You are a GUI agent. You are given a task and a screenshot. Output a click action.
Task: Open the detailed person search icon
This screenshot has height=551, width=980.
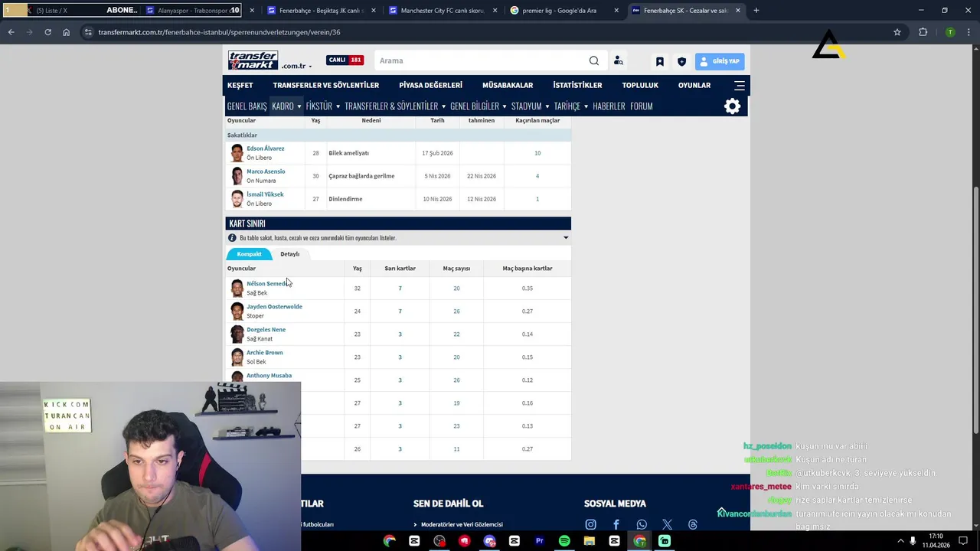pos(618,60)
